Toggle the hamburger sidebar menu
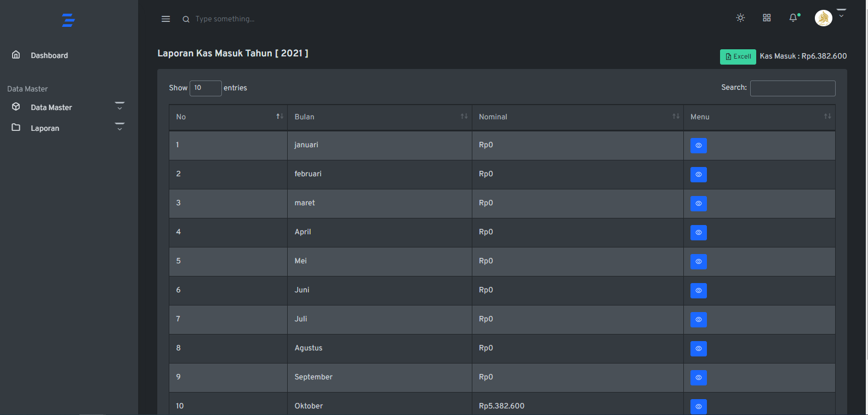The height and width of the screenshot is (415, 868). point(165,19)
